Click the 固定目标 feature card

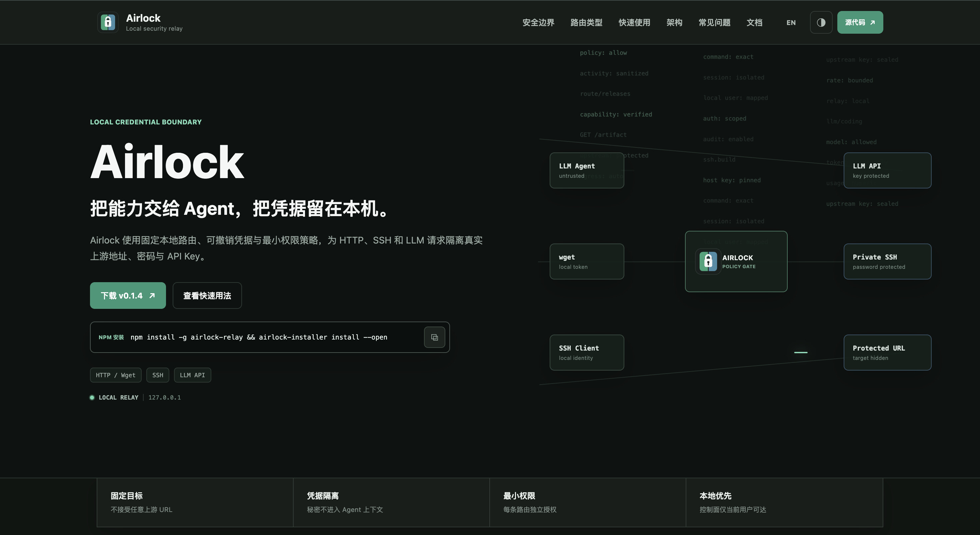(195, 503)
